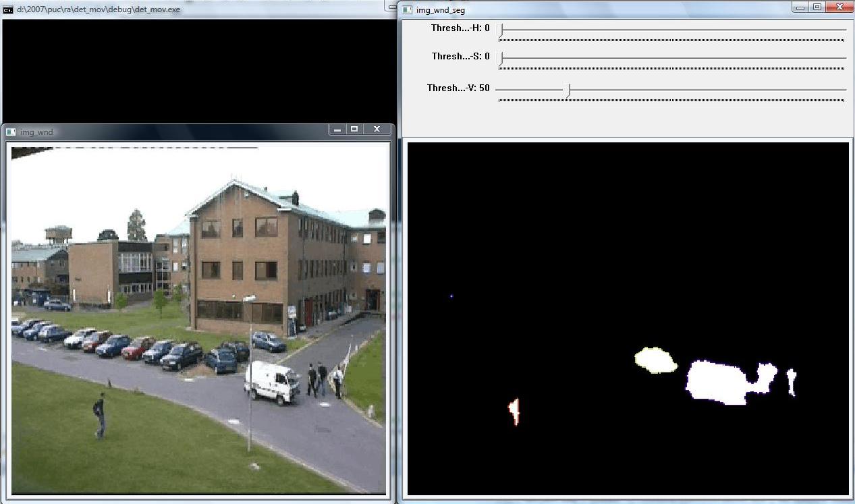Click the largest white blob in segmentation
This screenshot has width=855, height=504.
click(717, 382)
